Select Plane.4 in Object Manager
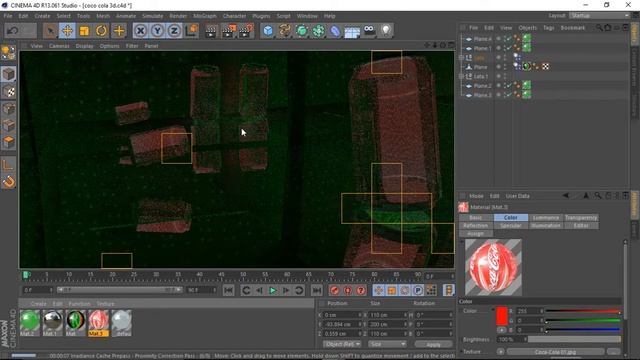 pos(482,39)
